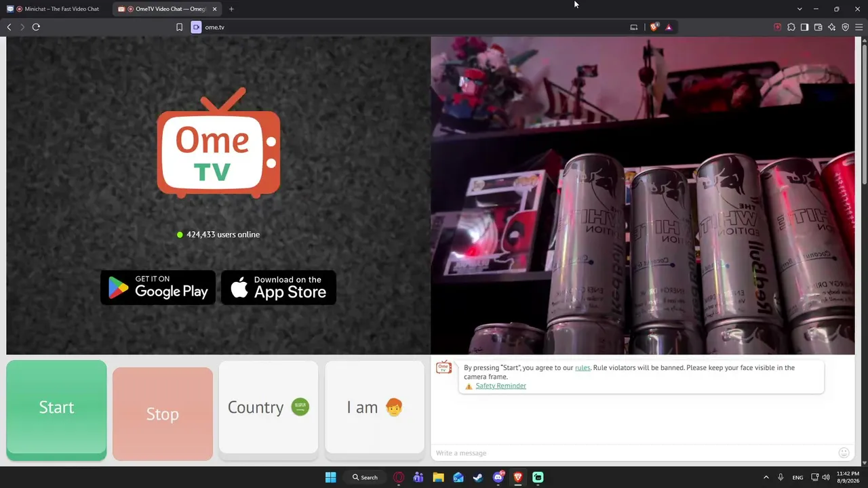Click the OmeTV logo
This screenshot has height=488, width=868.
(x=218, y=143)
